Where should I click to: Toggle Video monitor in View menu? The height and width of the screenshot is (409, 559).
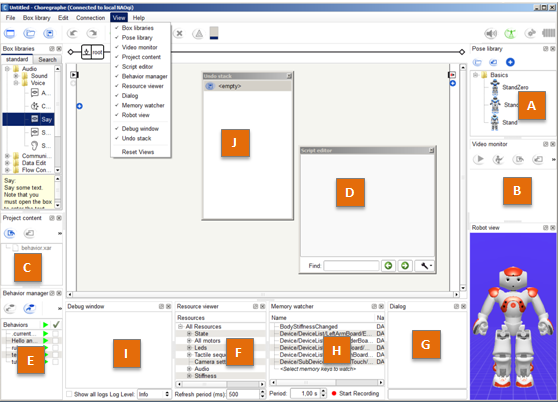[139, 47]
